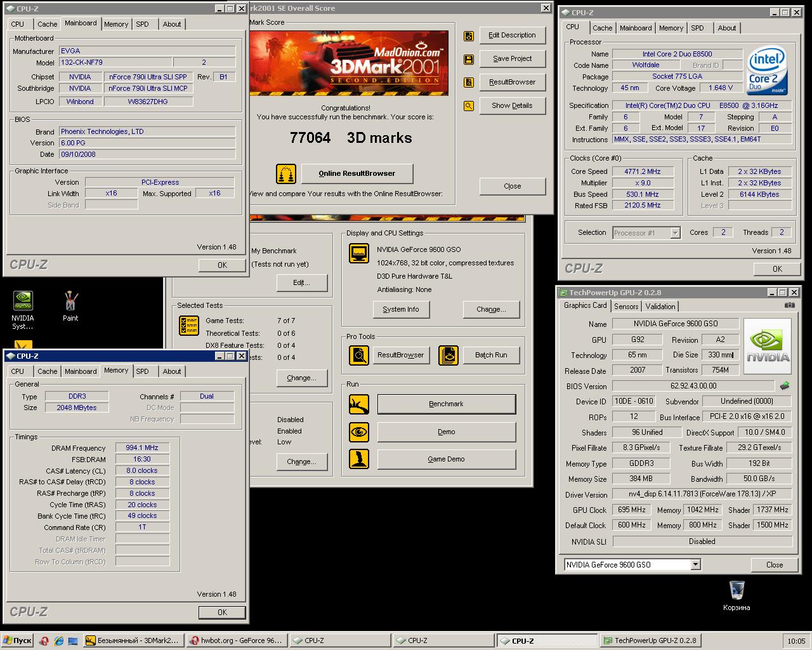Click the Pro Tools ResultBrowser magnifier icon

pyautogui.click(x=359, y=355)
